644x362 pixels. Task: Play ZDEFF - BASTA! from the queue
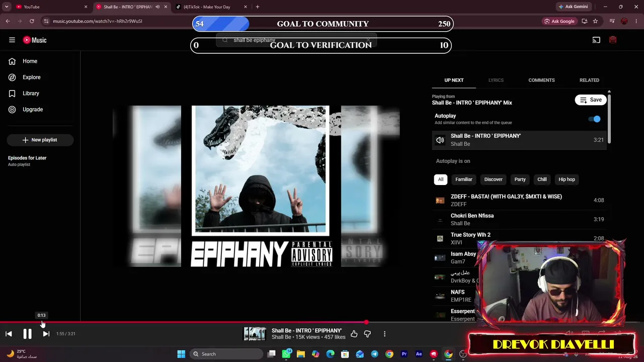(519, 200)
